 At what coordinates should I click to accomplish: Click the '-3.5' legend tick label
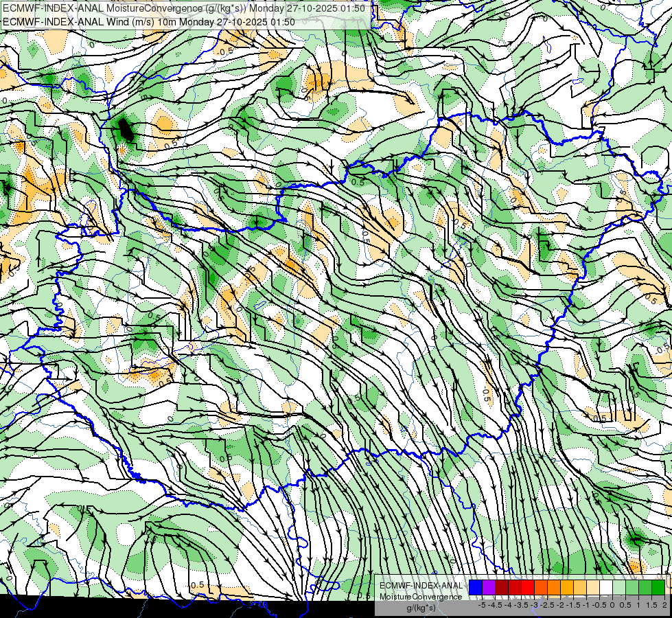click(521, 605)
